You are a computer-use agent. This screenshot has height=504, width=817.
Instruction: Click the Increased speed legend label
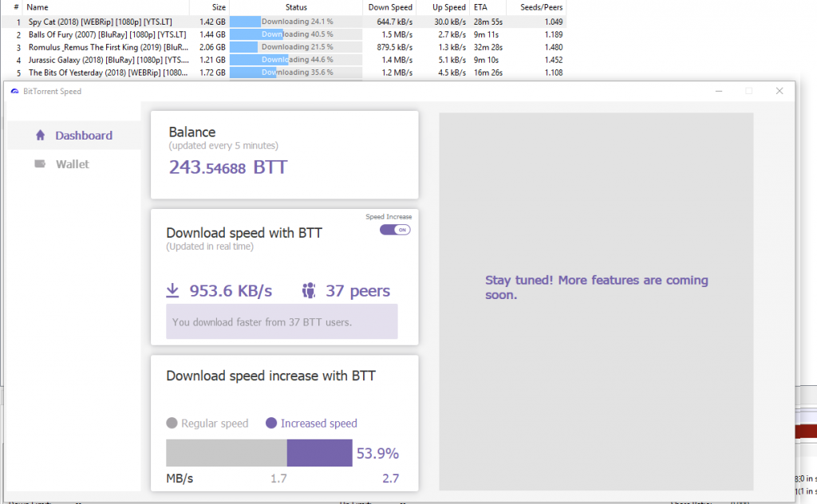[319, 423]
